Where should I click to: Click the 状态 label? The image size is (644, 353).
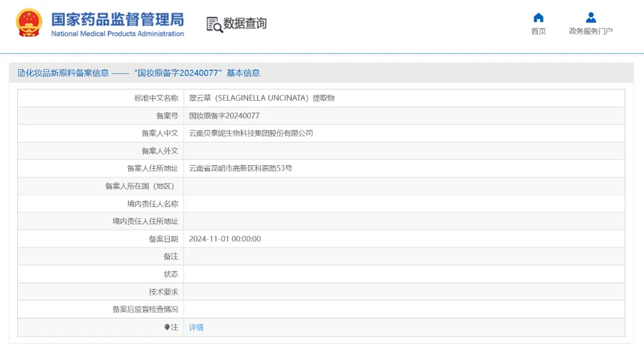tap(171, 274)
